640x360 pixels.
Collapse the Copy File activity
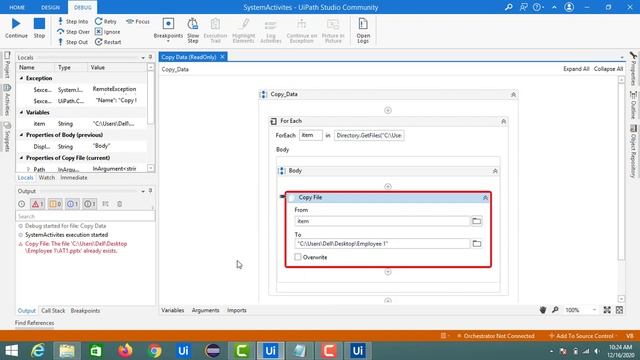pos(485,198)
